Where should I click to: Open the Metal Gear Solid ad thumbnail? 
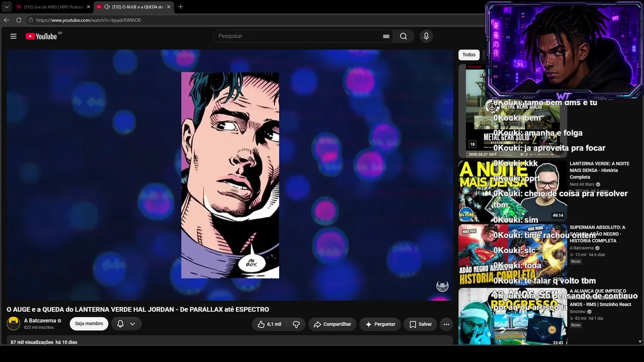[513, 111]
